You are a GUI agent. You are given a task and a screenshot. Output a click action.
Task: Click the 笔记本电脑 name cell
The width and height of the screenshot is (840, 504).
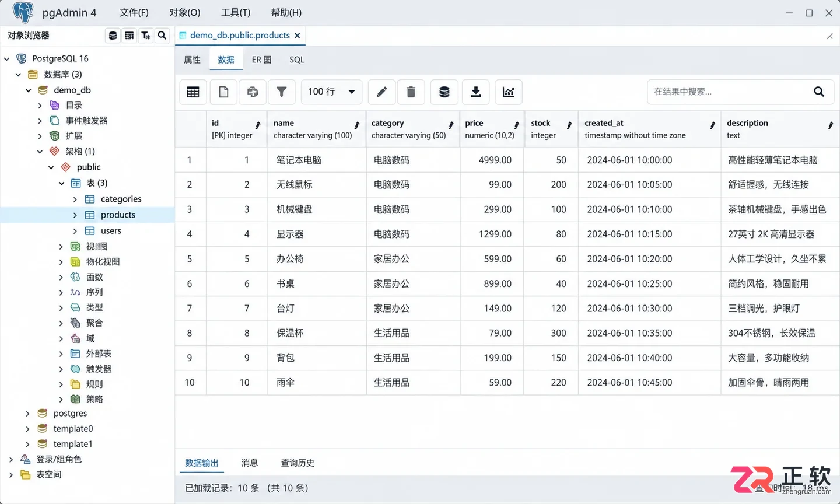click(317, 160)
